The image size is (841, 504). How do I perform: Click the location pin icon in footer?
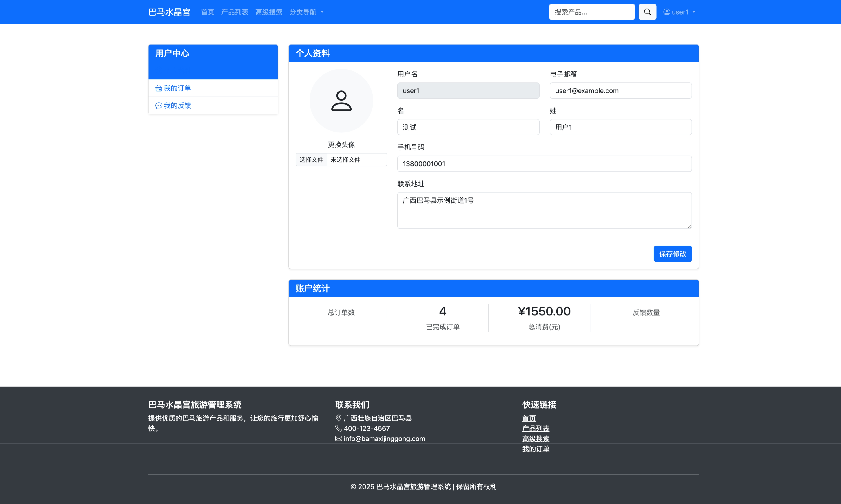[x=338, y=418]
